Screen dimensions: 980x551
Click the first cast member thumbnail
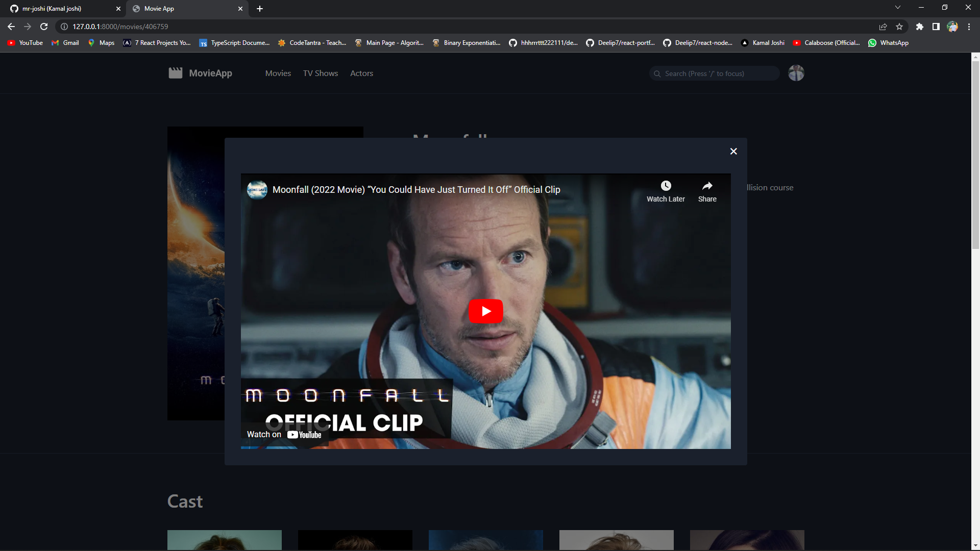click(224, 540)
